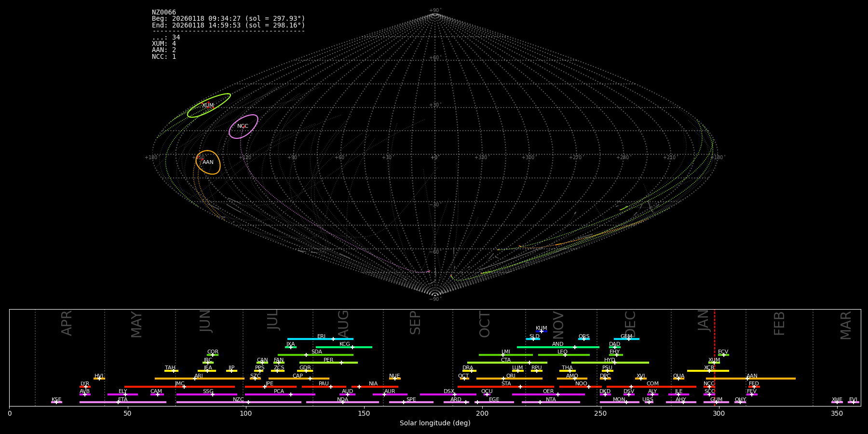868x434 pixels.
Task: Click the GEM shower bar in timeline
Action: tap(626, 339)
